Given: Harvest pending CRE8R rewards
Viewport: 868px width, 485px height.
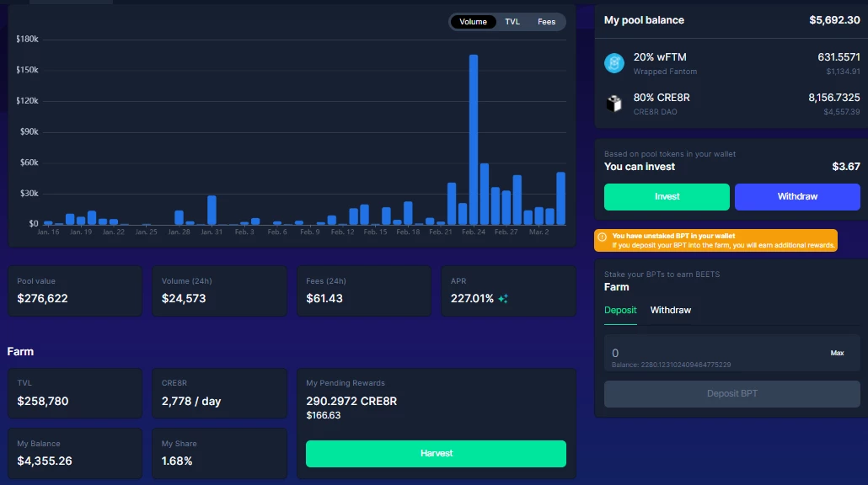Looking at the screenshot, I should pos(436,454).
